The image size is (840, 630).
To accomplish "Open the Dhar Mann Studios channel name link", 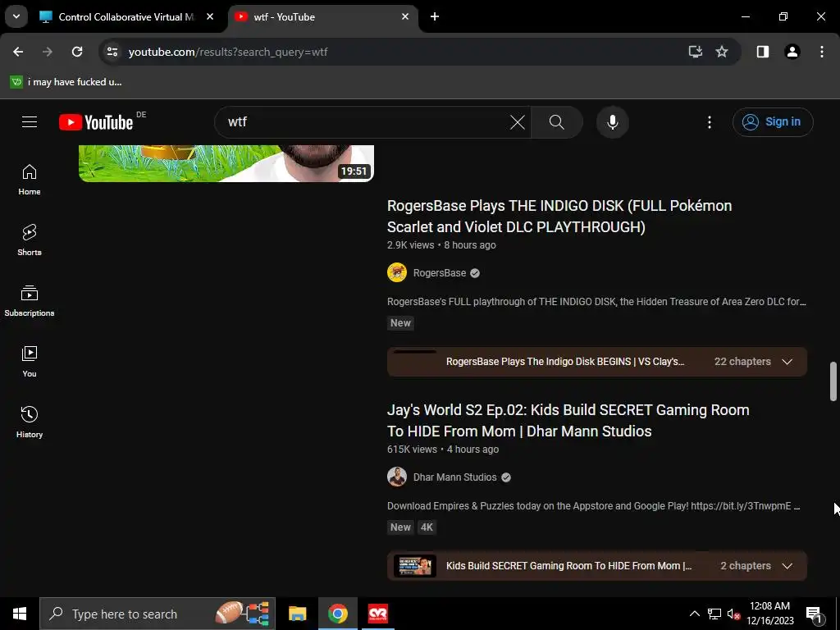I will coord(454,477).
